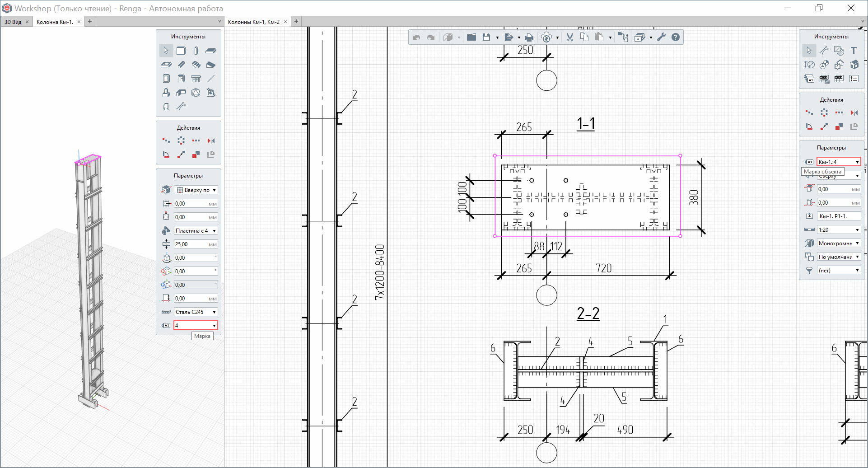
Task: Add a new tab in the left pane
Action: pos(90,21)
